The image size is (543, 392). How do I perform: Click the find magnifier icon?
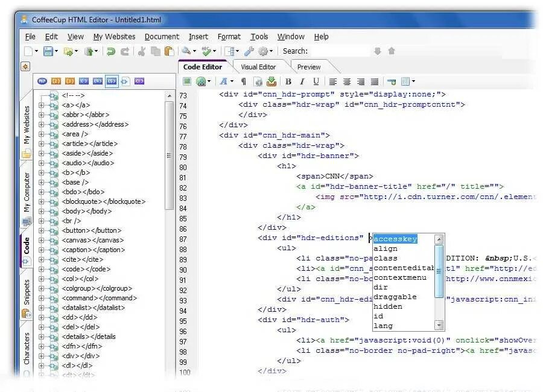tap(186, 51)
